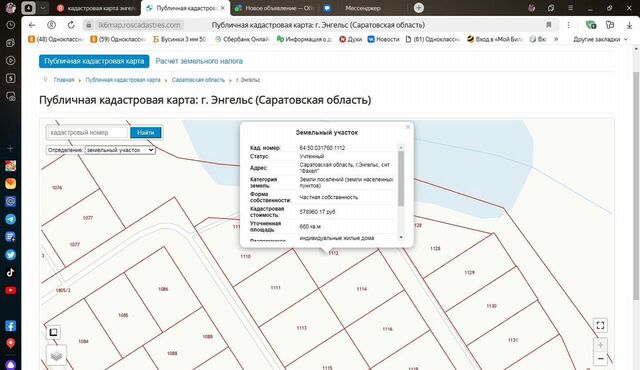The image size is (640, 370).
Task: Open a new browser tab with plus
Action: click(x=419, y=8)
